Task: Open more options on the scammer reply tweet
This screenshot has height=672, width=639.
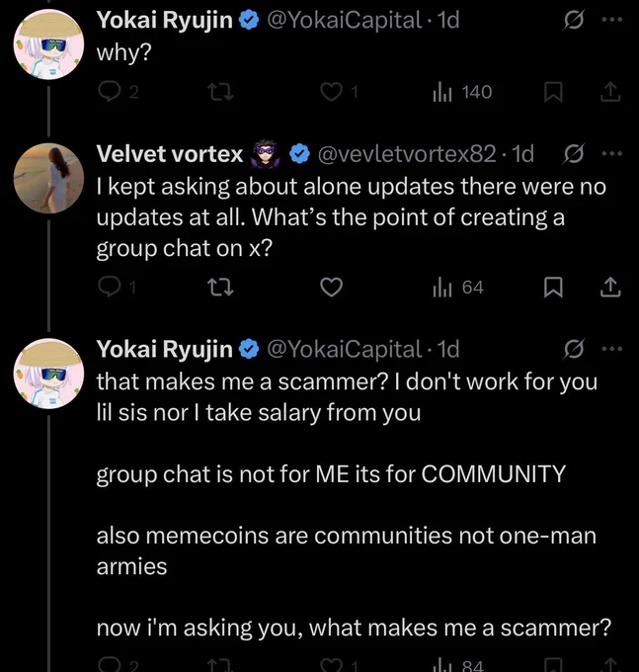Action: (611, 349)
